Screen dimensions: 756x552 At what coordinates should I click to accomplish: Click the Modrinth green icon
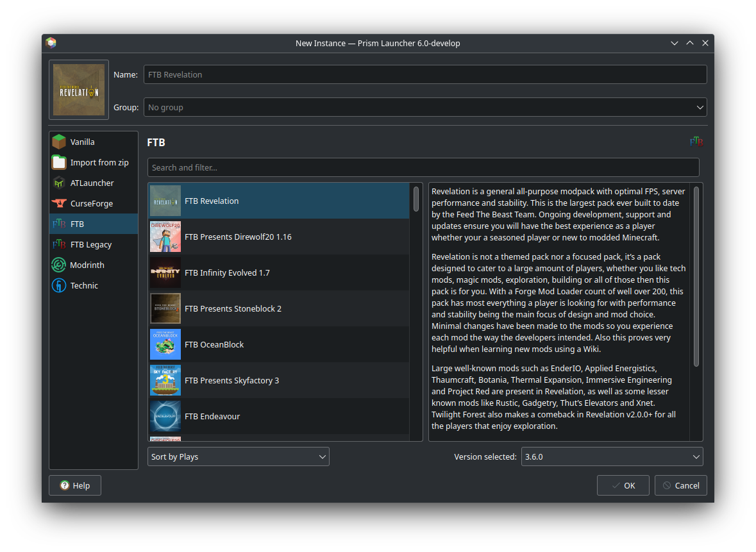pyautogui.click(x=59, y=265)
